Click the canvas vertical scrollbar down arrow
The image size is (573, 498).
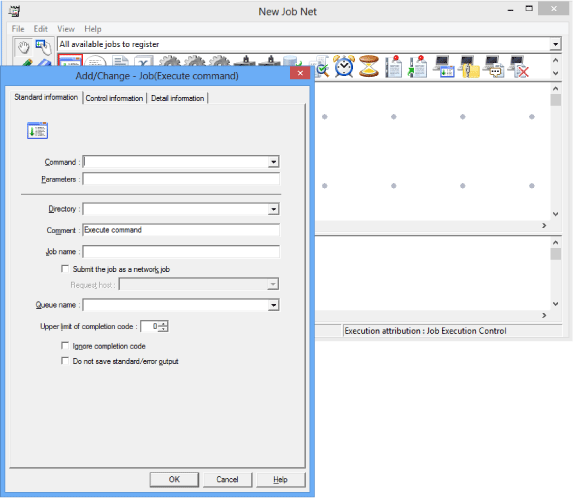click(x=555, y=214)
